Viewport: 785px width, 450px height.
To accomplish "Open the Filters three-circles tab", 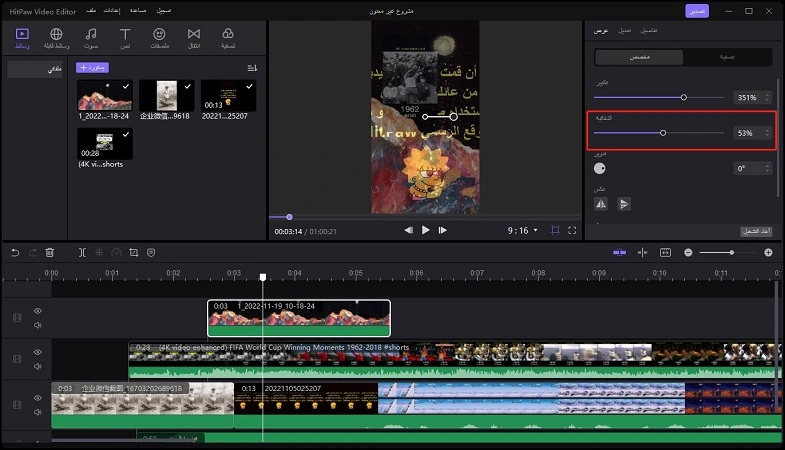I will [228, 39].
